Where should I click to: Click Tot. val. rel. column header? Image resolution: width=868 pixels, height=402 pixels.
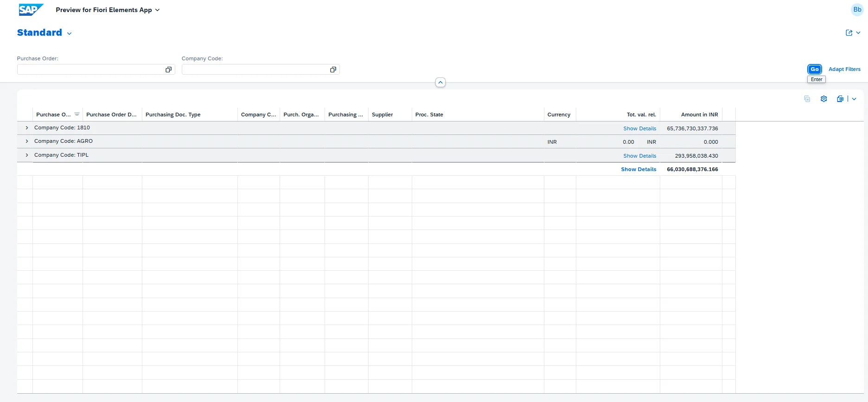tap(618, 115)
